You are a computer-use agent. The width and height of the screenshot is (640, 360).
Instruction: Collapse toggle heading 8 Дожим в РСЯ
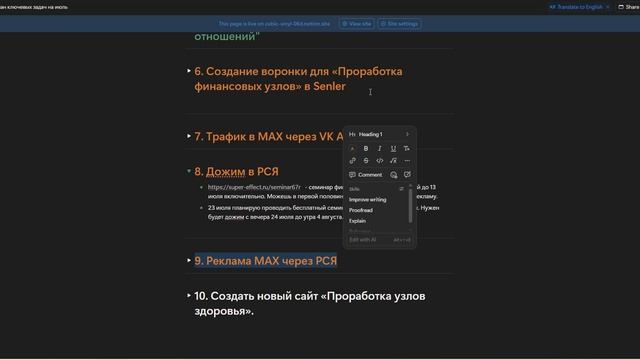[x=189, y=171]
